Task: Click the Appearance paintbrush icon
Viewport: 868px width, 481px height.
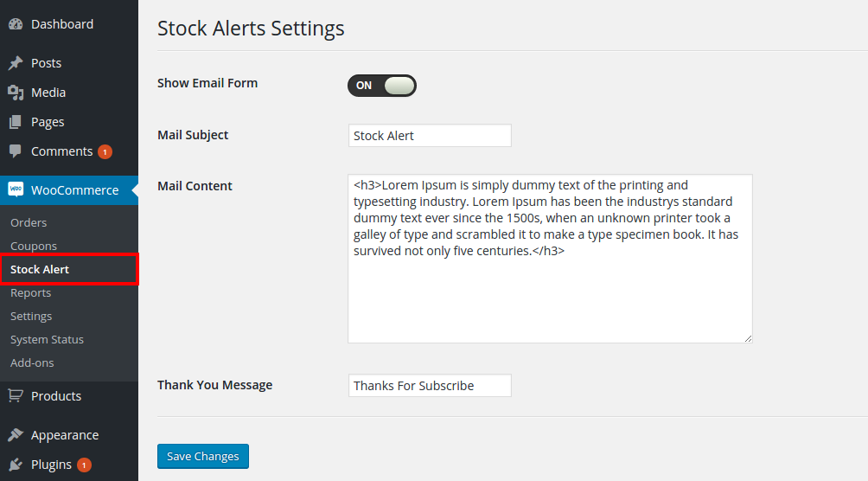Action: 16,435
